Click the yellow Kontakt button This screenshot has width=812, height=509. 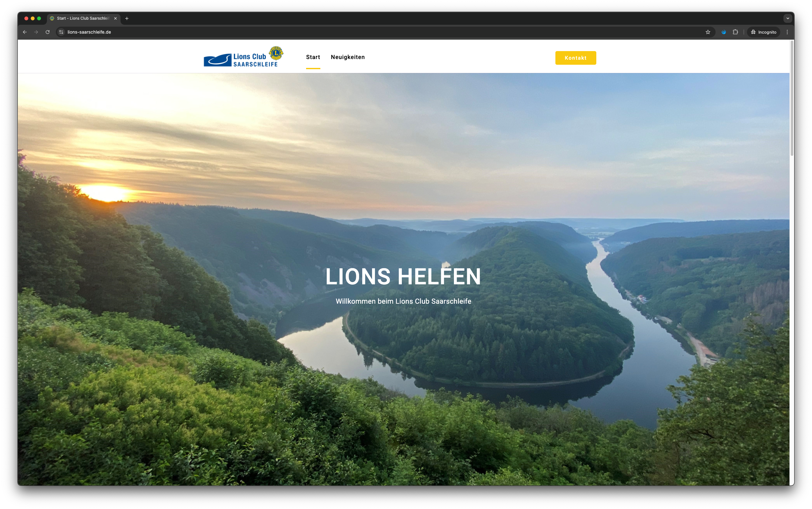[575, 58]
